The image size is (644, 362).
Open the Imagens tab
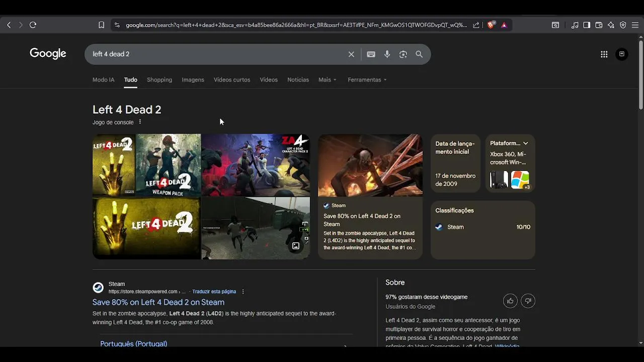coord(193,80)
